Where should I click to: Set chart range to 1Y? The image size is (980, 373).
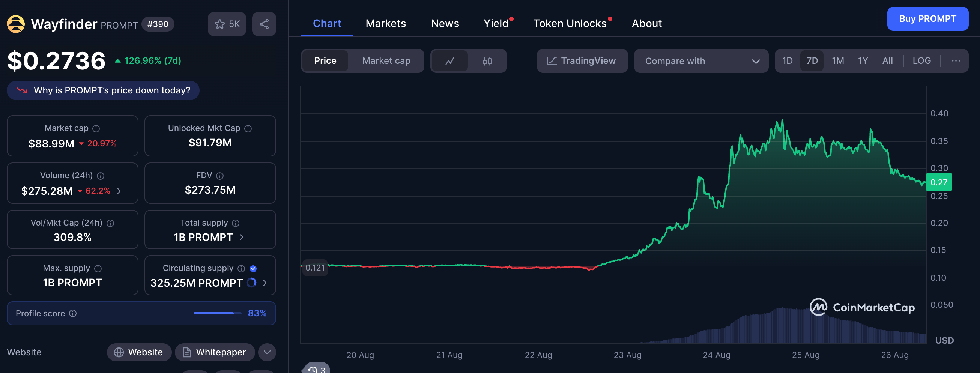(x=863, y=61)
